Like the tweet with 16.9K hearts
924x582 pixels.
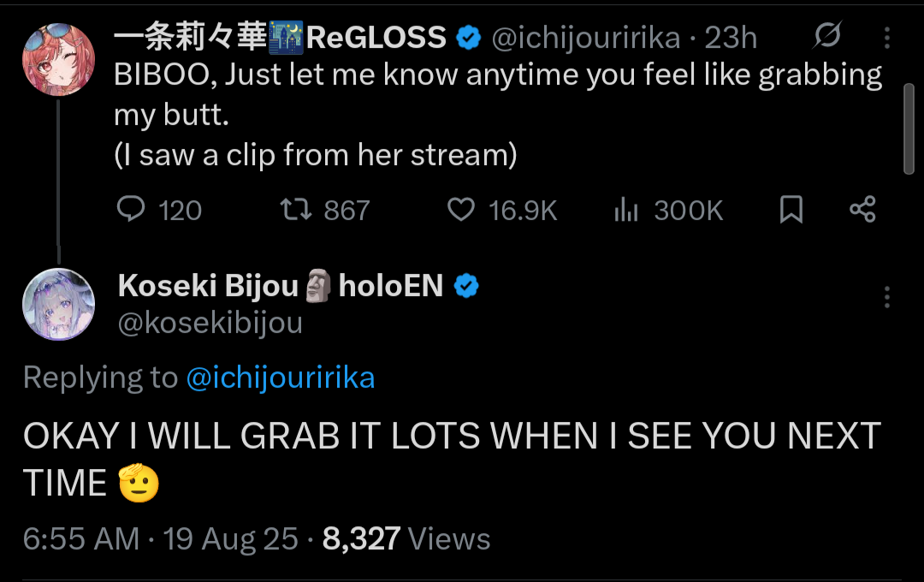(461, 210)
